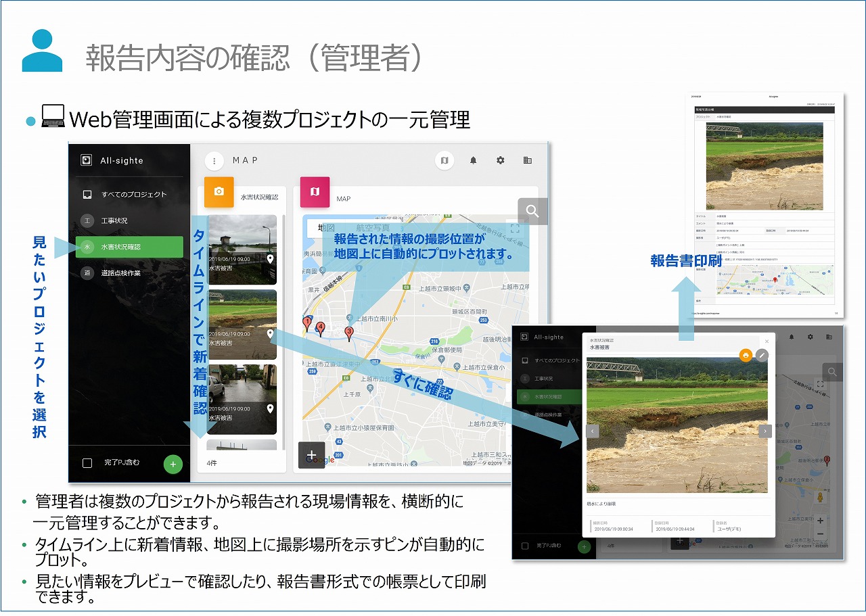Switch to 地図 map type tab

pos(326,228)
